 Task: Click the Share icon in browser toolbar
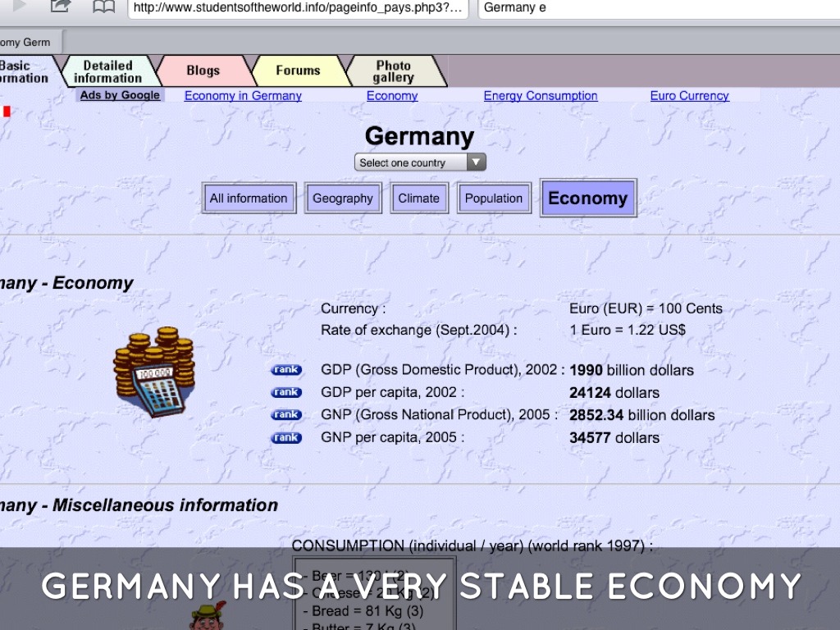pyautogui.click(x=61, y=7)
